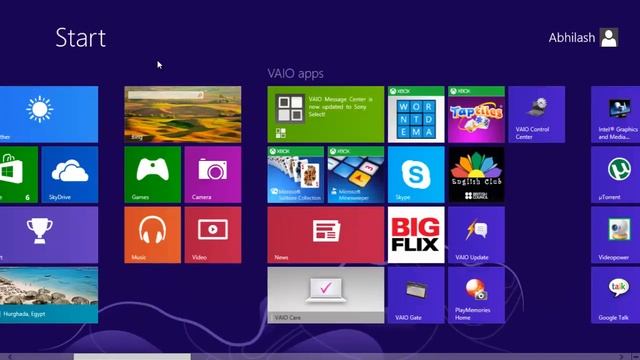The width and height of the screenshot is (640, 360).
Task: Open the VAIO Message Center tile
Action: tap(326, 114)
